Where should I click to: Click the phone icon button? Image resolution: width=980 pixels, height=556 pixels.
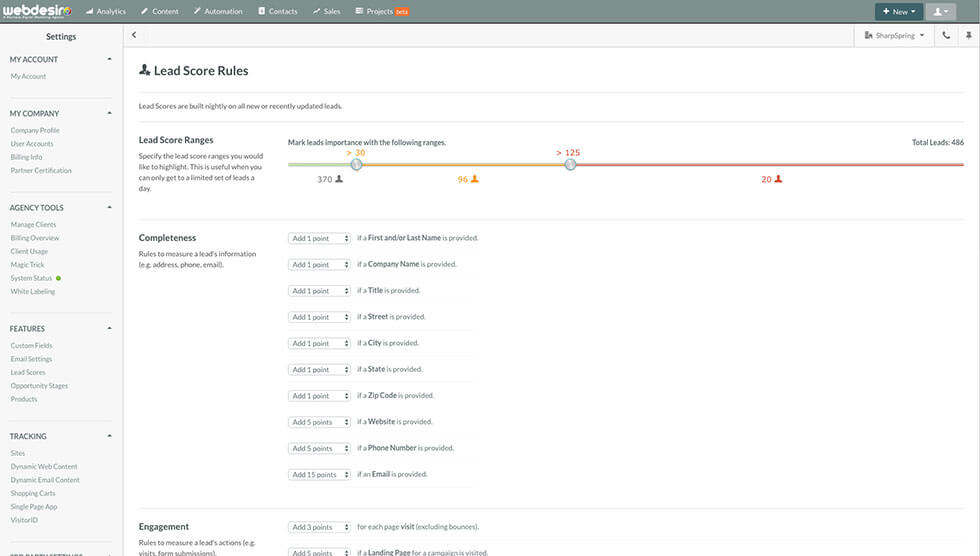(x=946, y=36)
